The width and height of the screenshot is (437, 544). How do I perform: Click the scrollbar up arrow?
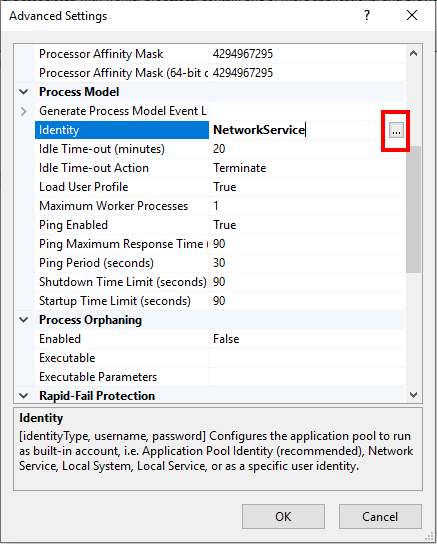[x=413, y=53]
